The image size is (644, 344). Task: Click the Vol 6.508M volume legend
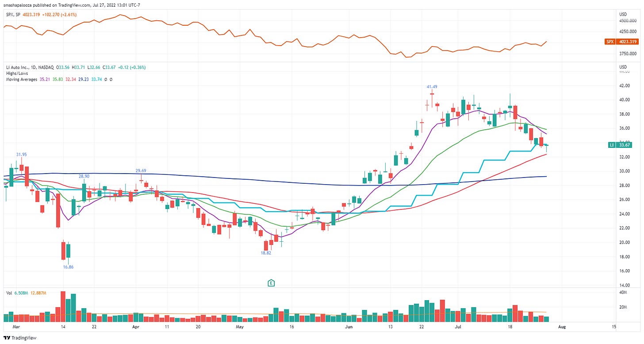[17, 293]
